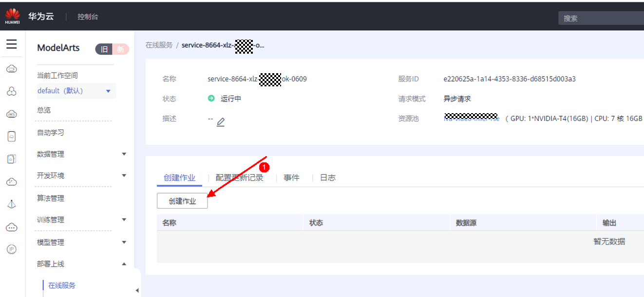Image resolution: width=644 pixels, height=297 pixels.
Task: Click the IP circle icon in the rail
Action: coord(12,249)
